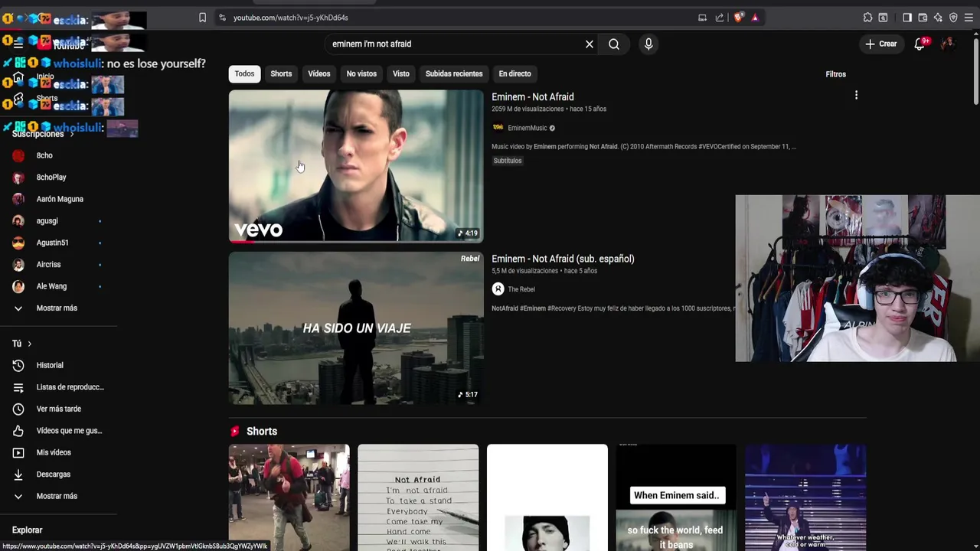Click the bookmark icon beside the address bar

(202, 18)
